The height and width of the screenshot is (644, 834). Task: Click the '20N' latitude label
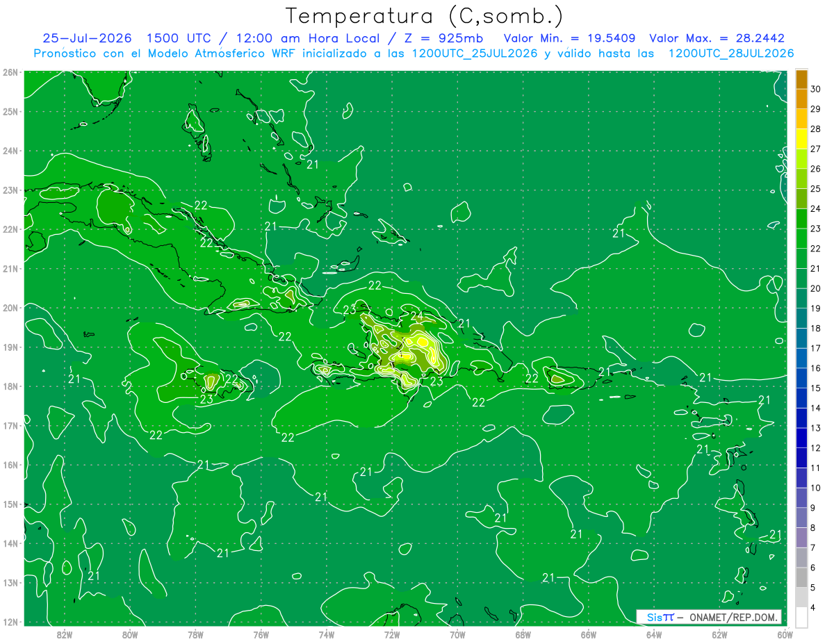coord(10,308)
